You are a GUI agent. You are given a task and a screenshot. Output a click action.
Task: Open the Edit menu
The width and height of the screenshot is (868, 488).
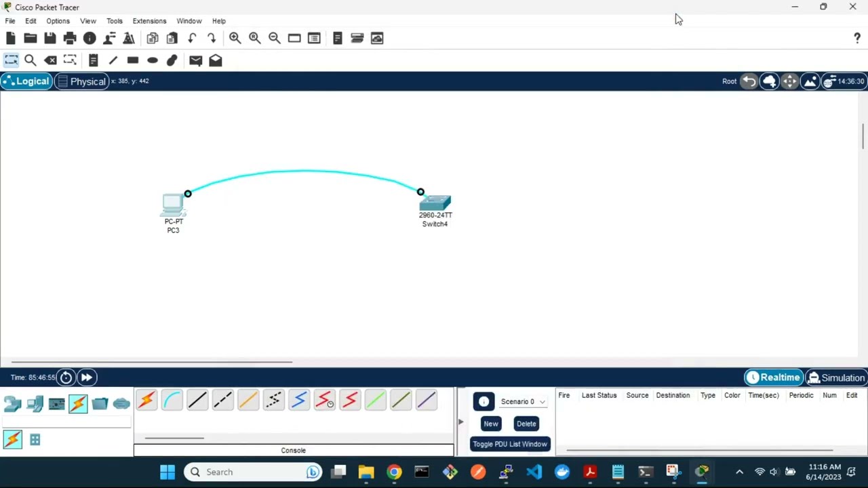(31, 21)
